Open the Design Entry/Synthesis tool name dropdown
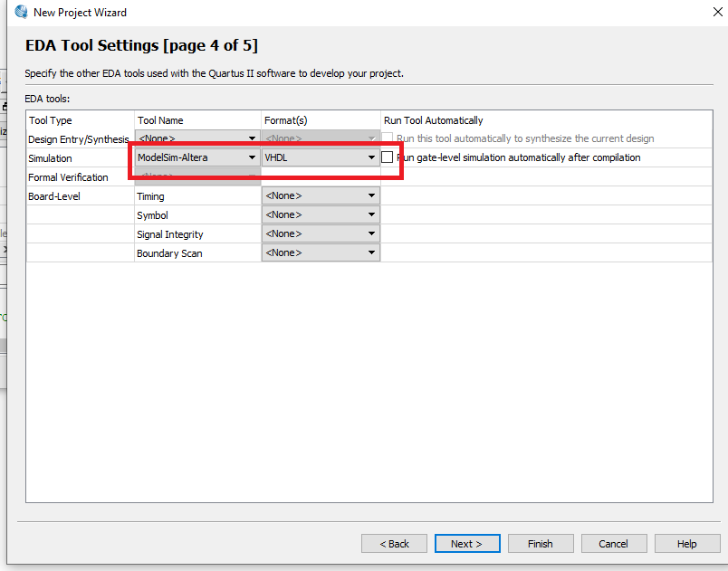Image resolution: width=728 pixels, height=571 pixels. tap(197, 138)
